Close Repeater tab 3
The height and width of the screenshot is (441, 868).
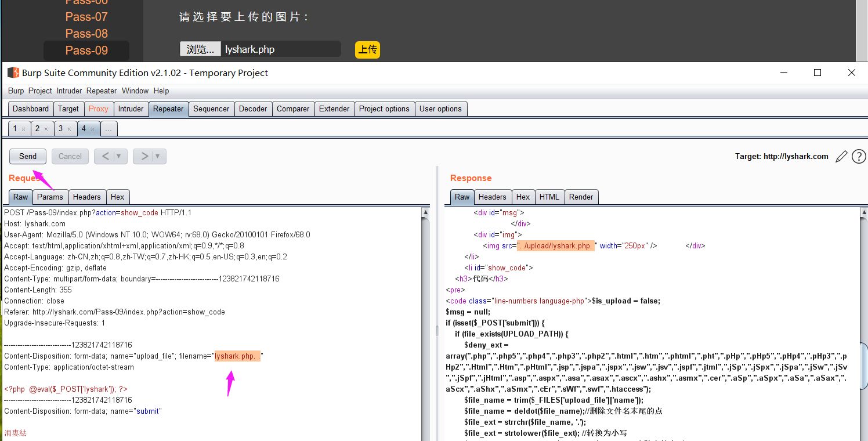[x=69, y=129]
